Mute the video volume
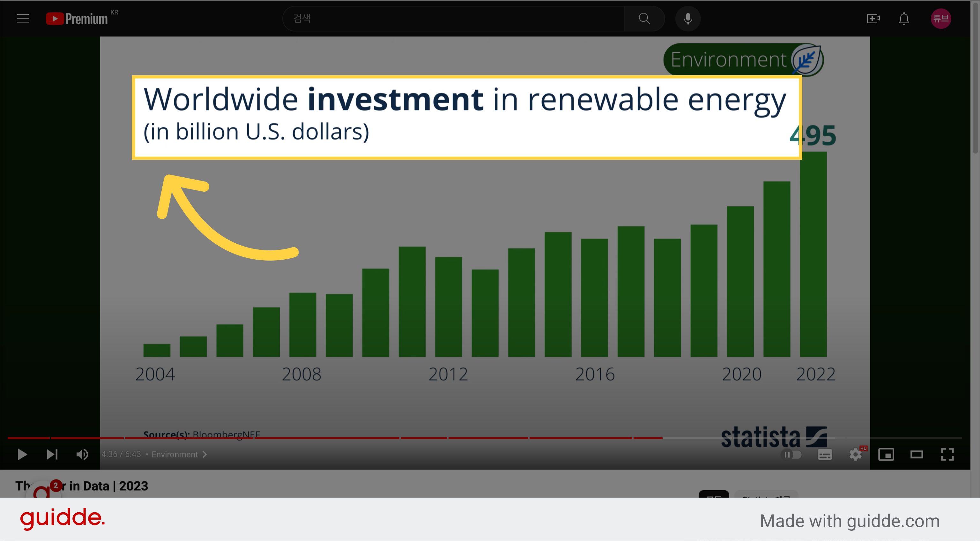Viewport: 980px width, 541px height. click(x=82, y=454)
